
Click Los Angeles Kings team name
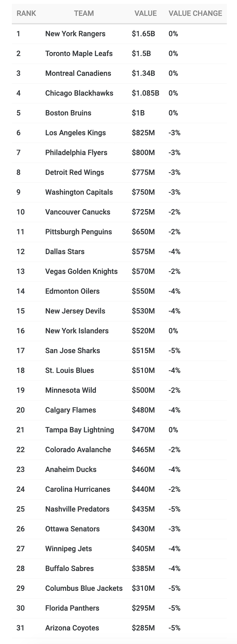pyautogui.click(x=75, y=133)
